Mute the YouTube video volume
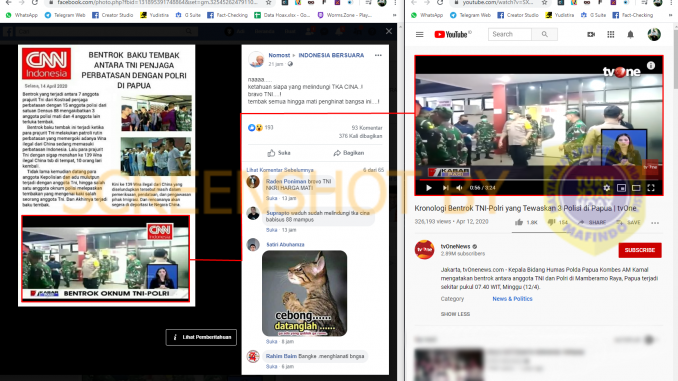 coord(459,188)
